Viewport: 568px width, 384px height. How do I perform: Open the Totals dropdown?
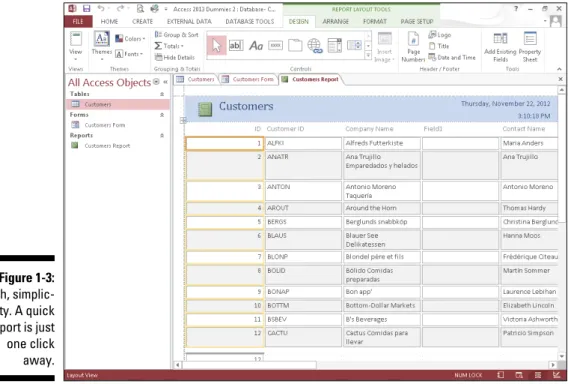click(x=169, y=46)
